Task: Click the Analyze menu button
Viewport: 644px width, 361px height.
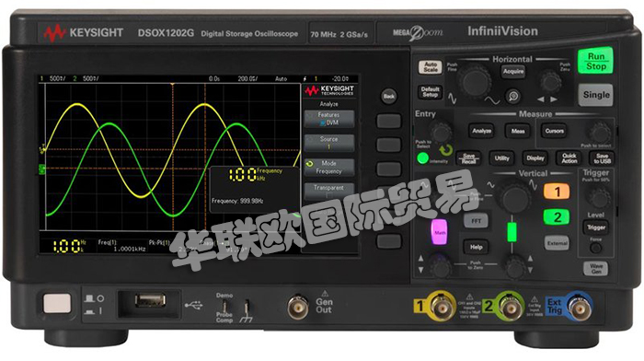Action: pos(482,131)
